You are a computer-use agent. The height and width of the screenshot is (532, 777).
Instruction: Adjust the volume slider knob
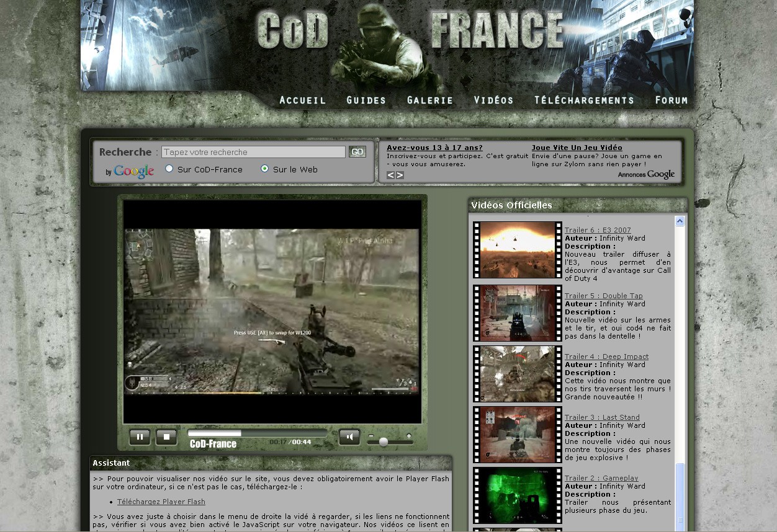(x=384, y=442)
